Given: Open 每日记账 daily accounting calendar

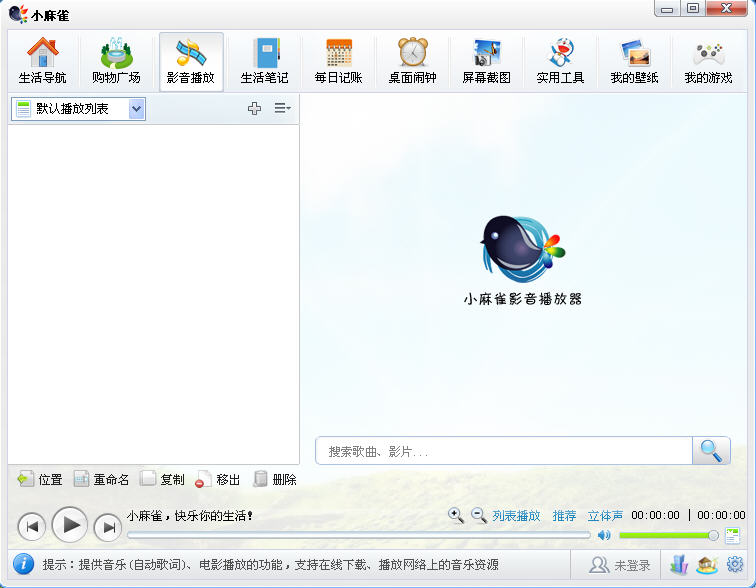Looking at the screenshot, I should [x=338, y=61].
